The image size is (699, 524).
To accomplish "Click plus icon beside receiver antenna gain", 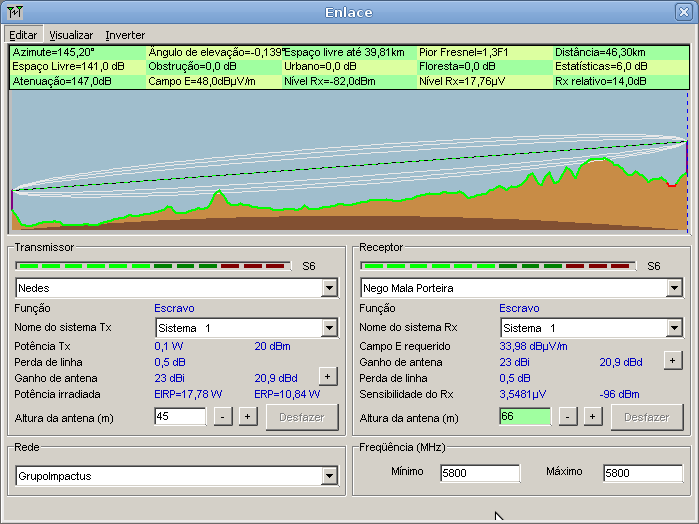I will point(672,359).
